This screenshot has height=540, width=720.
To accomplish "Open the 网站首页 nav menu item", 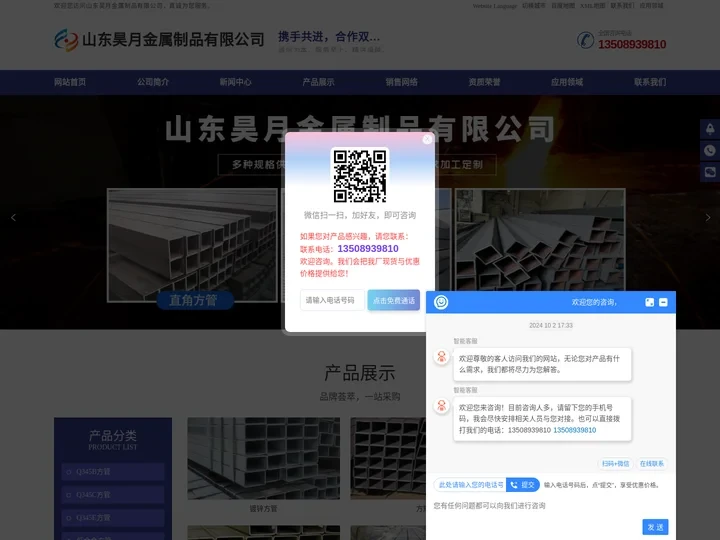I will (70, 82).
